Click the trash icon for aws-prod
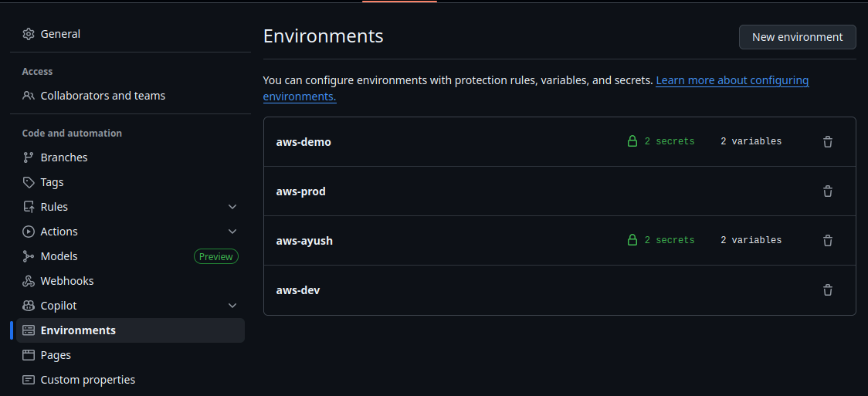 pyautogui.click(x=827, y=191)
